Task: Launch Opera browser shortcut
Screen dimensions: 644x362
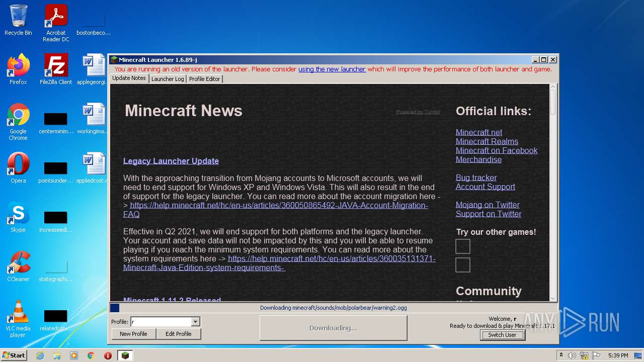Action: 18,168
